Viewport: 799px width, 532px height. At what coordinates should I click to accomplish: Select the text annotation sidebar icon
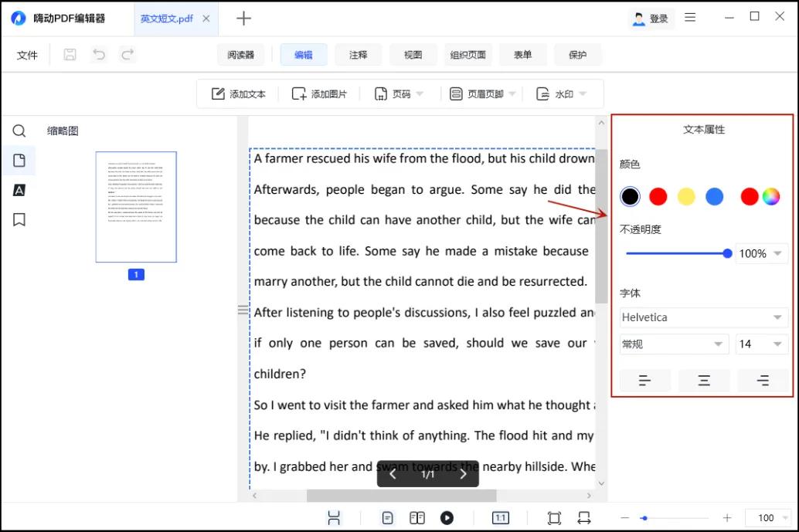click(x=19, y=190)
